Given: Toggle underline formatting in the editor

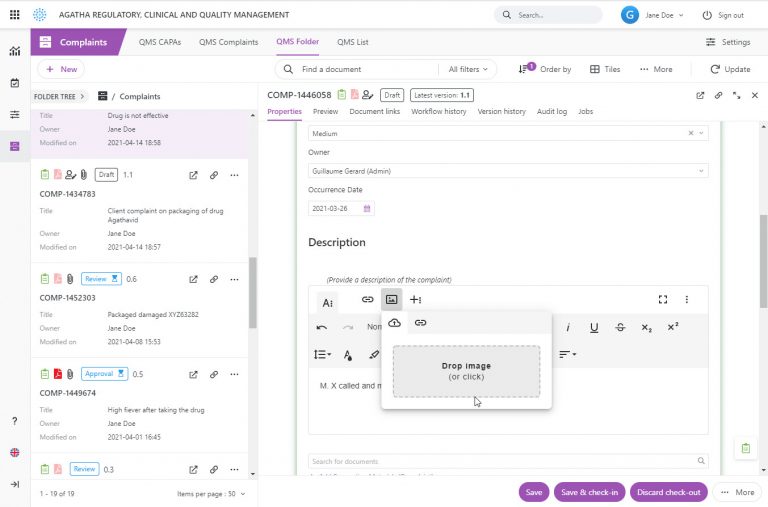Looking at the screenshot, I should (594, 327).
